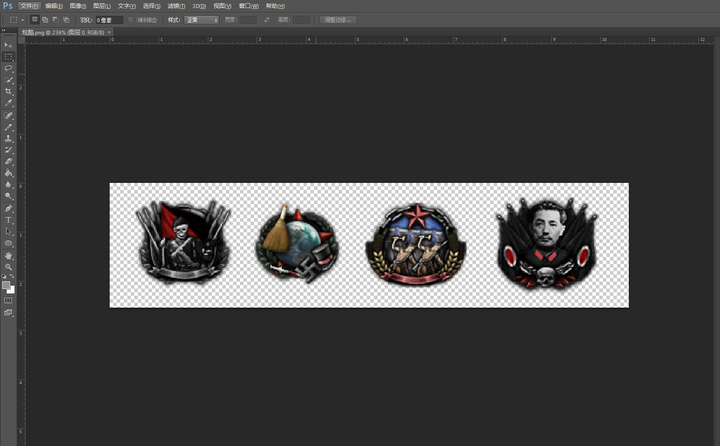Open the 3D menu
Image resolution: width=720 pixels, height=446 pixels.
coord(199,6)
